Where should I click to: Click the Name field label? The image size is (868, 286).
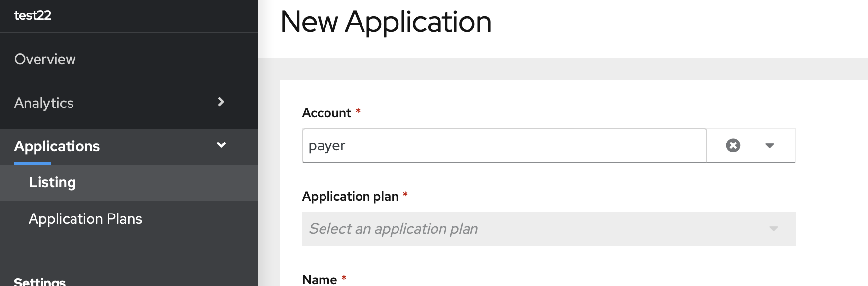320,279
